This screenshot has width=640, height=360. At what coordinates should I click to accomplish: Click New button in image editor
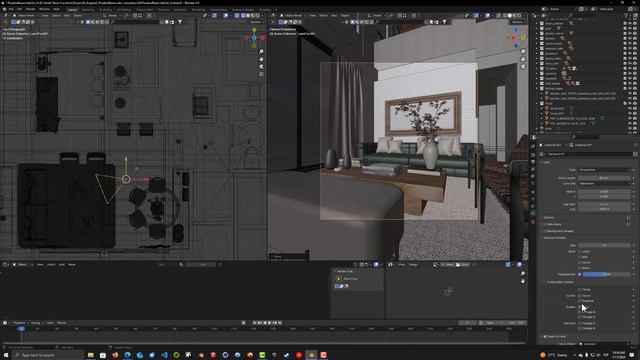448,264
